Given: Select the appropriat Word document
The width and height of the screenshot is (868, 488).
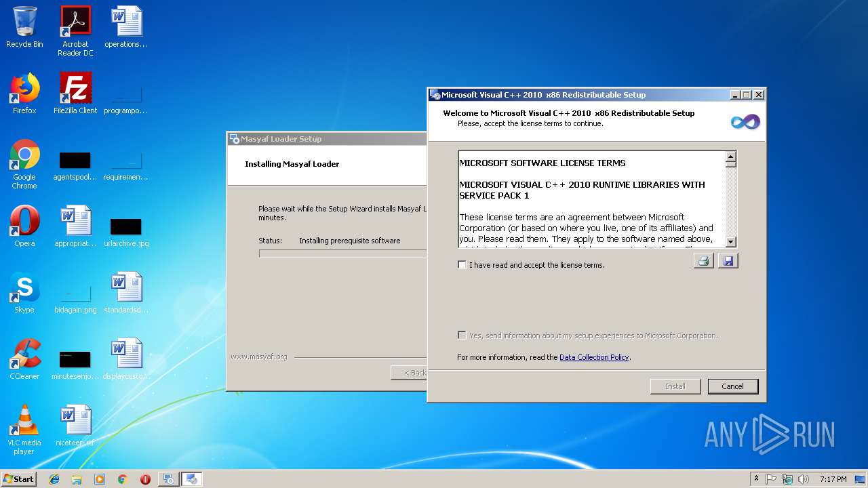Looking at the screenshot, I should click(x=75, y=226).
